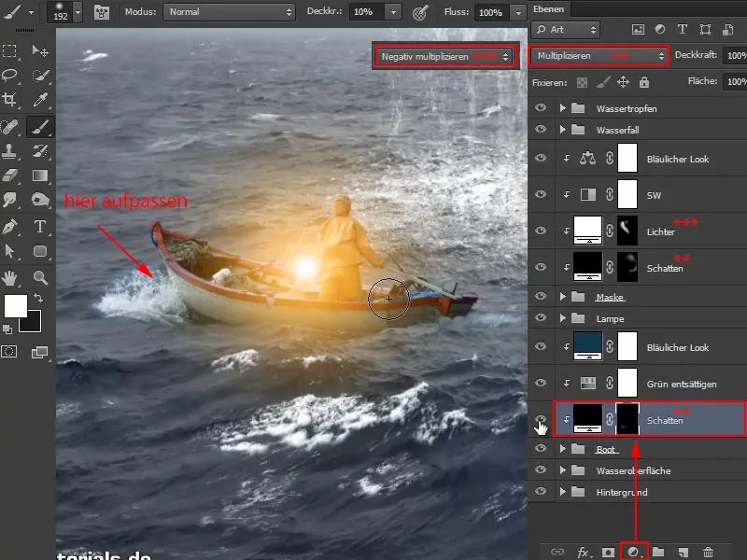Select the Pen tool
Screen dimensions: 747x560
(9, 227)
